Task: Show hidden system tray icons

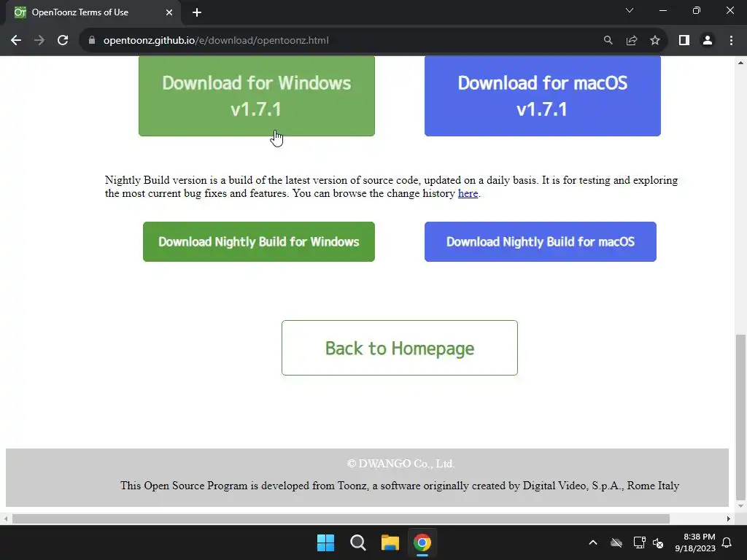Action: click(x=593, y=542)
